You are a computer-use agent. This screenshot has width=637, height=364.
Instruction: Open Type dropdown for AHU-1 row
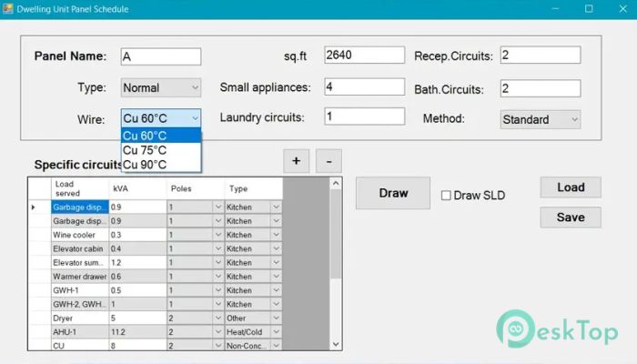click(x=276, y=332)
